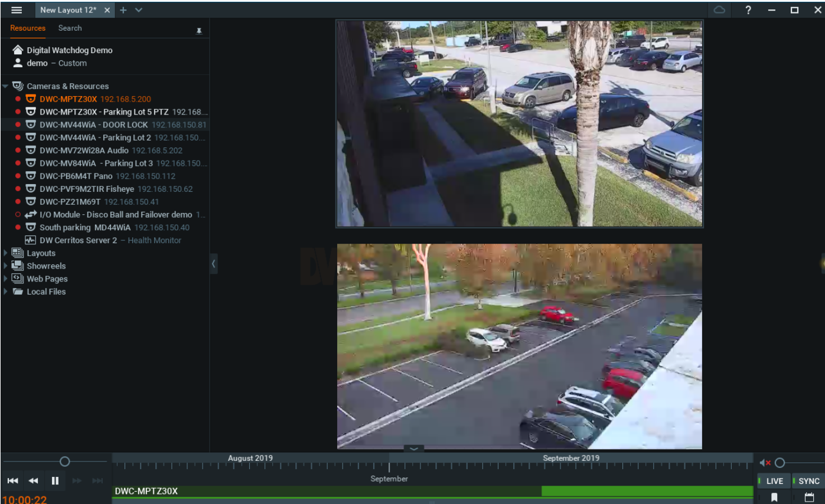
Task: Expand the Layouts tree node
Action: [x=6, y=253]
